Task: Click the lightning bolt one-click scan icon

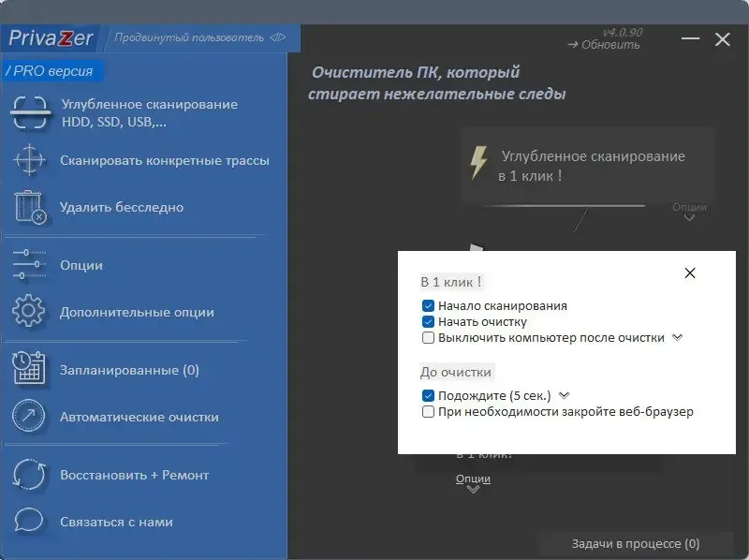Action: click(478, 163)
